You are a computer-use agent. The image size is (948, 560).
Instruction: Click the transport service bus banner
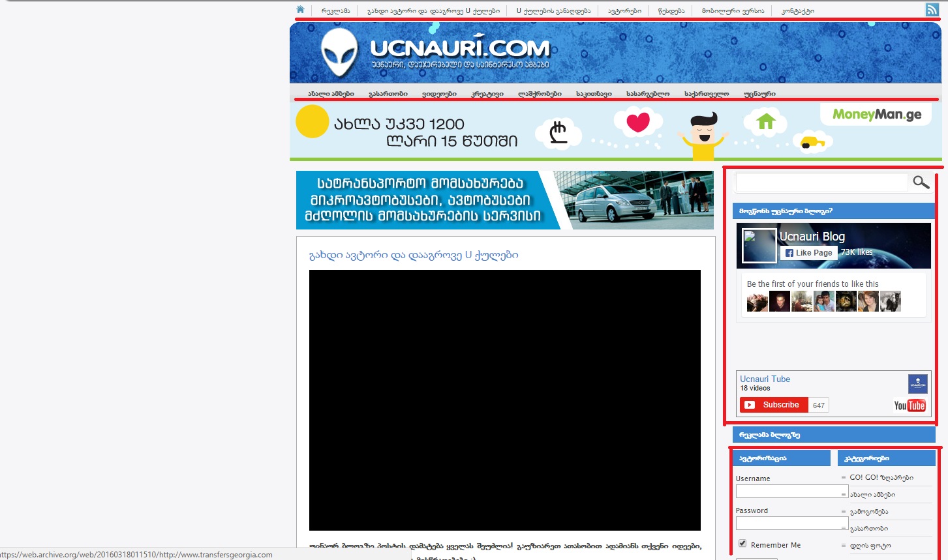coord(505,200)
